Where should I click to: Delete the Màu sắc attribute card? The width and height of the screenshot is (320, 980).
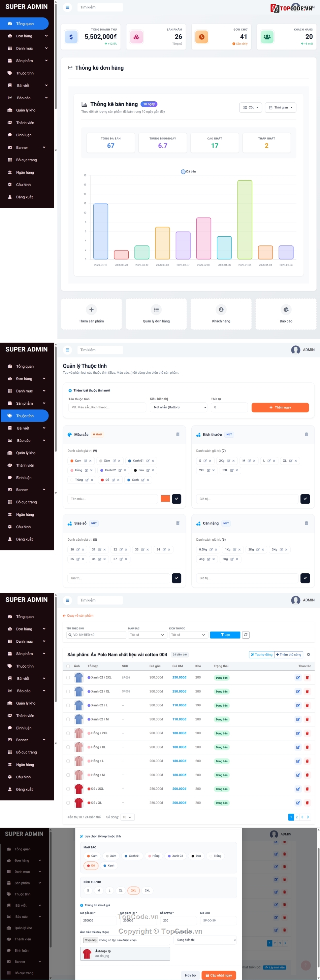coord(178,434)
